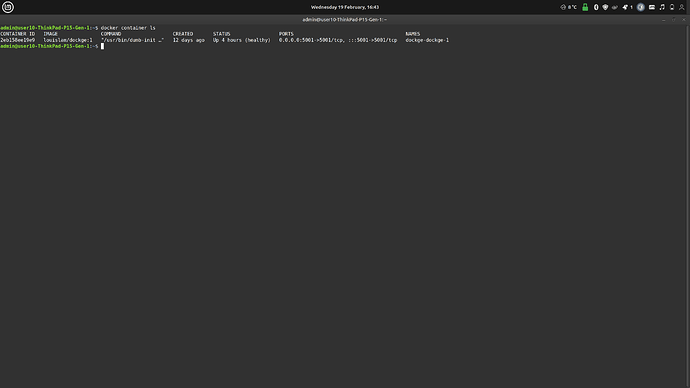This screenshot has height=388, width=690.
Task: Click the 'CREATED' column header
Action: point(183,34)
